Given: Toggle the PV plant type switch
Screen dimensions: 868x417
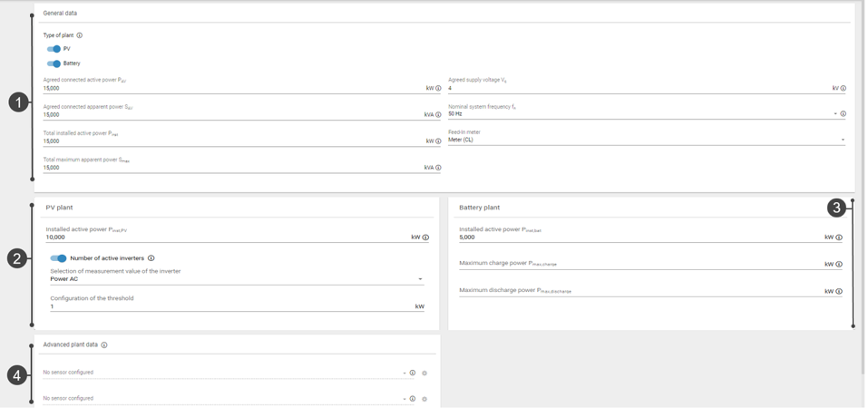Looking at the screenshot, I should 54,49.
